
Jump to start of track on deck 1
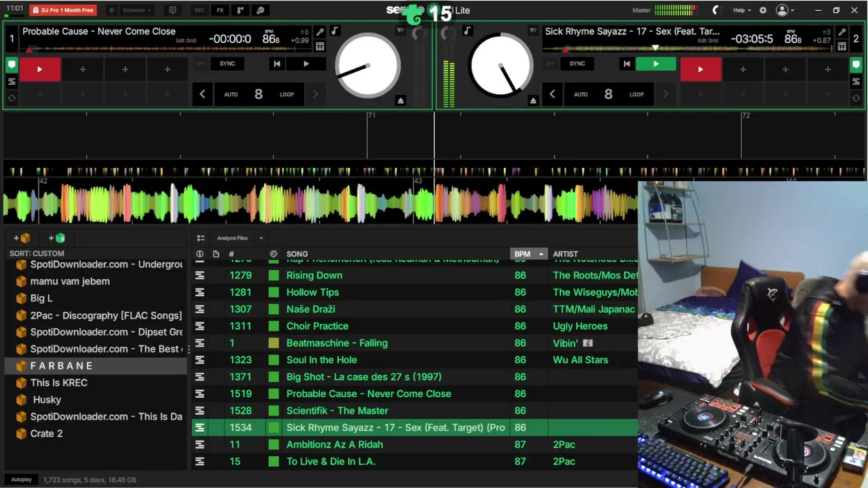click(x=277, y=64)
